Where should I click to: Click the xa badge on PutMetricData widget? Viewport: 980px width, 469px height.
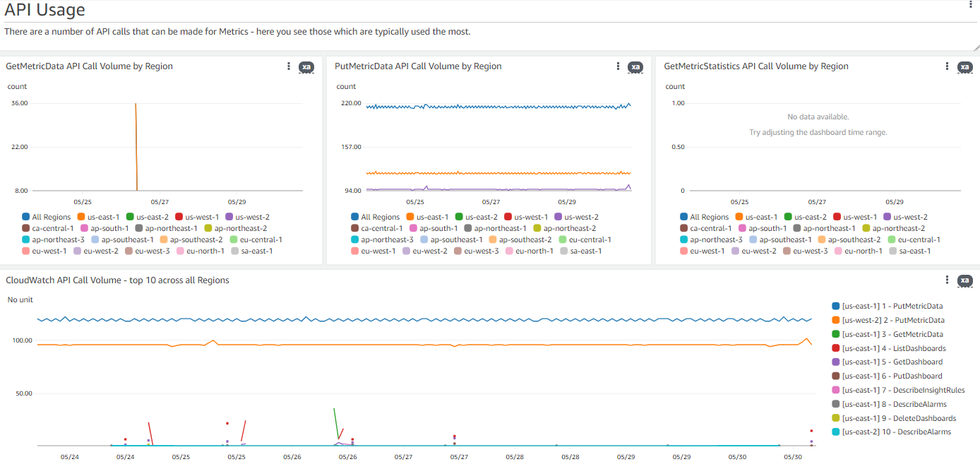tap(635, 67)
